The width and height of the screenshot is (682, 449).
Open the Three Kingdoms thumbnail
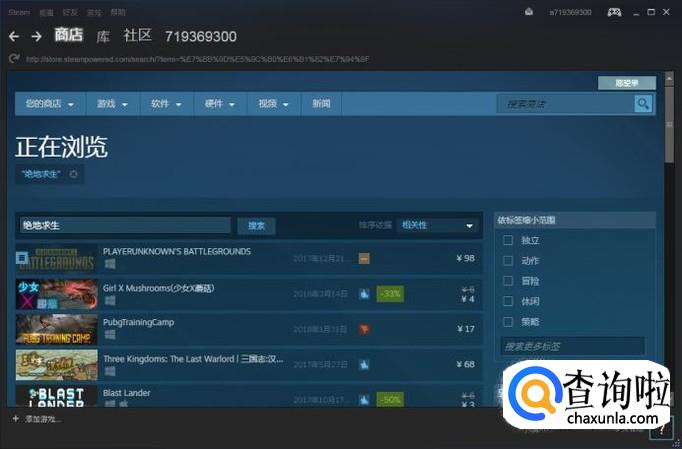[57, 365]
